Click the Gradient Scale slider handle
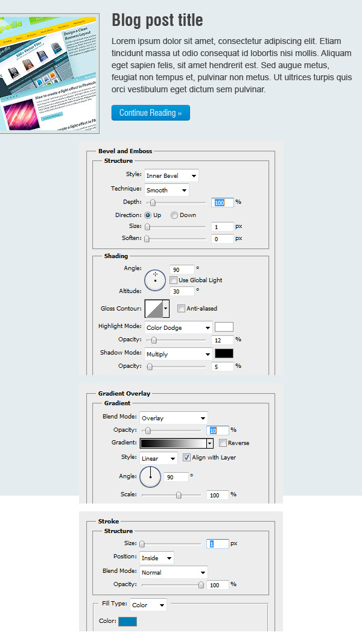 pos(179,495)
